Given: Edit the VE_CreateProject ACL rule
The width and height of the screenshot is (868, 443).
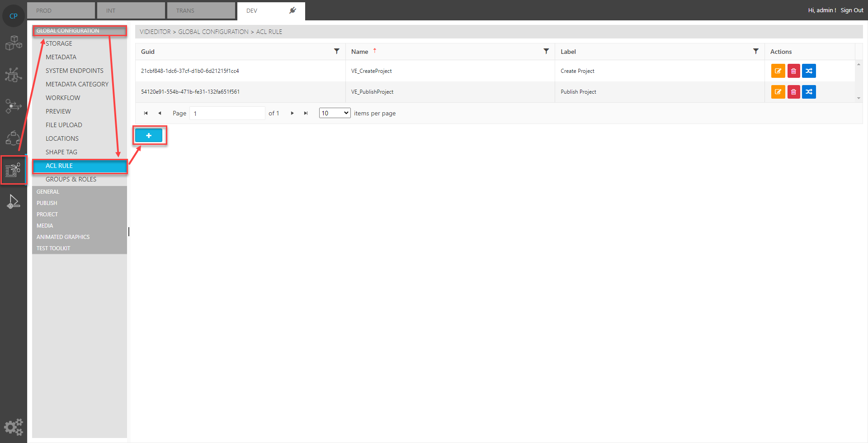Looking at the screenshot, I should [778, 71].
